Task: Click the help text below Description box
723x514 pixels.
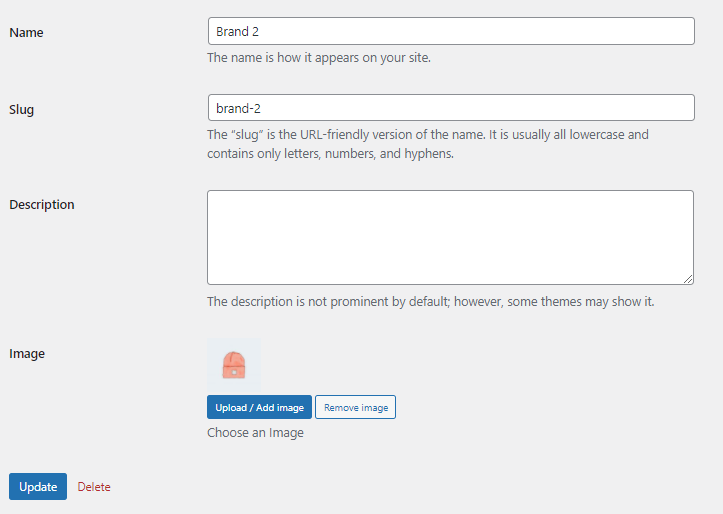Action: tap(430, 301)
